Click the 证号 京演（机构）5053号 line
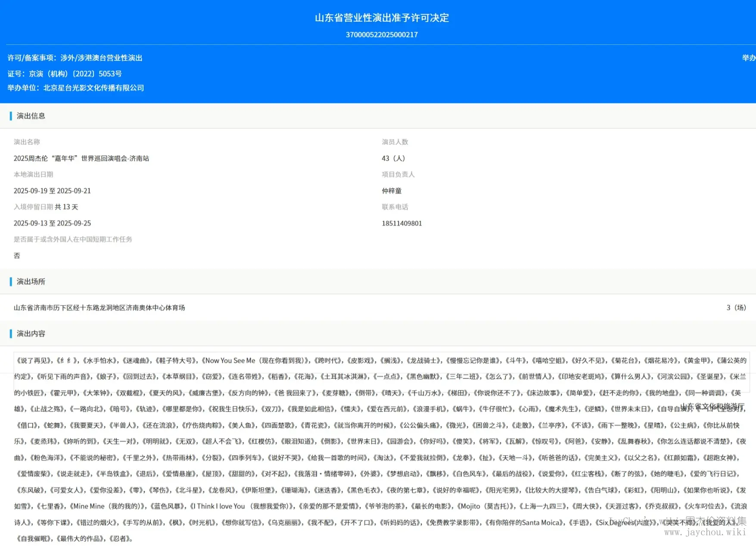The image size is (756, 546). tap(65, 74)
